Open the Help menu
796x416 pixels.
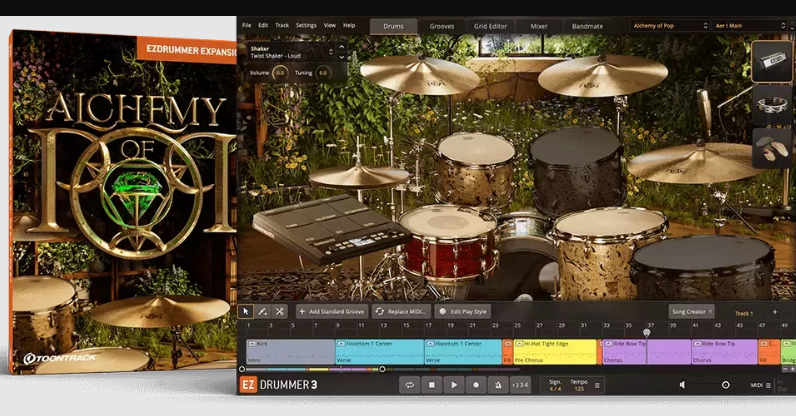(x=349, y=25)
